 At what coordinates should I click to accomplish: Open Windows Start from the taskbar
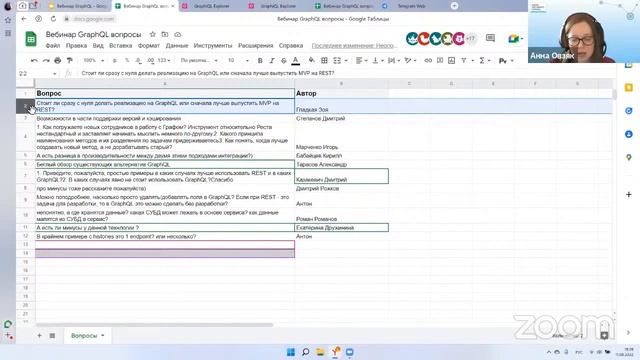click(291, 352)
